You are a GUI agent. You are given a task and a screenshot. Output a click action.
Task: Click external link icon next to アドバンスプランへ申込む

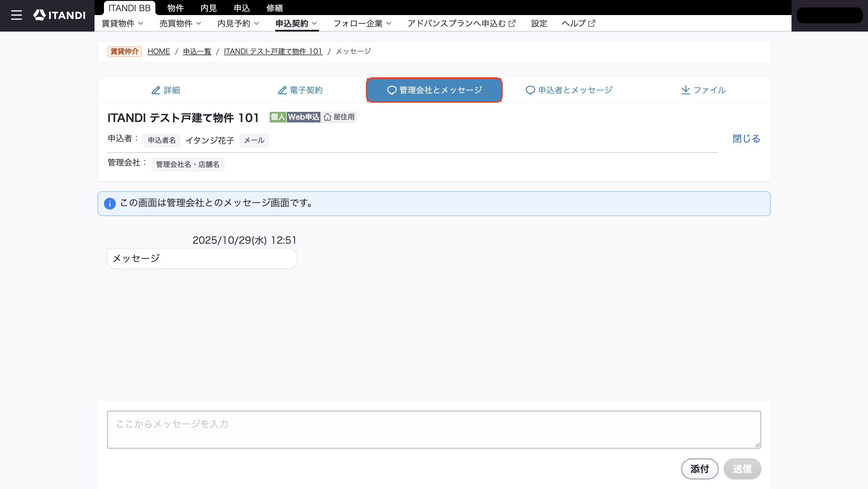[x=512, y=23]
